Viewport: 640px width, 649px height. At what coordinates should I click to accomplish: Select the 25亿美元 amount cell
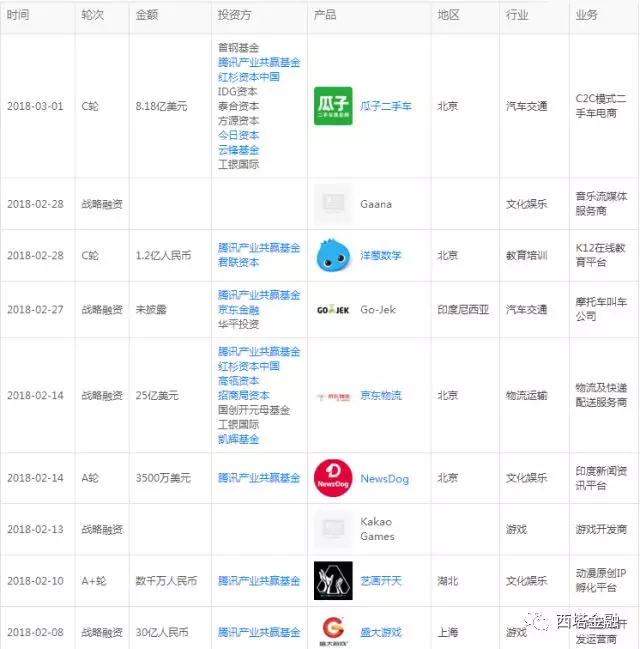tap(157, 395)
